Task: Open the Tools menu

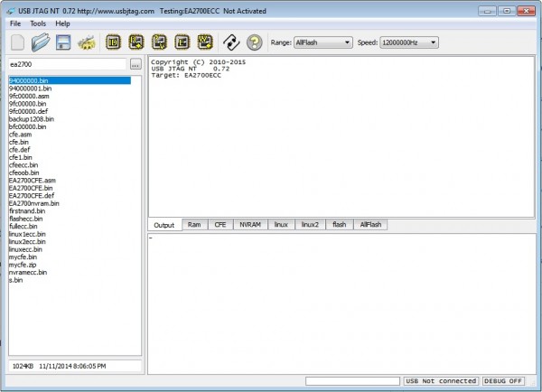Action: (38, 23)
